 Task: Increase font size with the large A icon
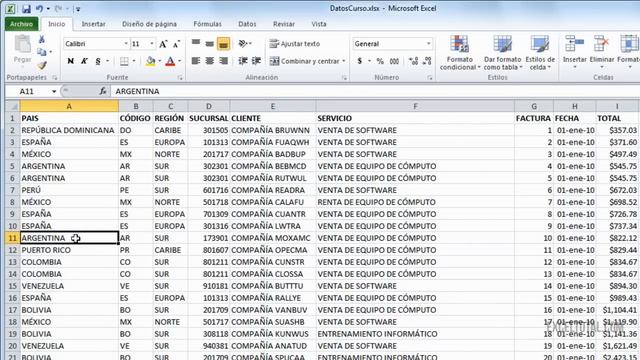pyautogui.click(x=163, y=44)
